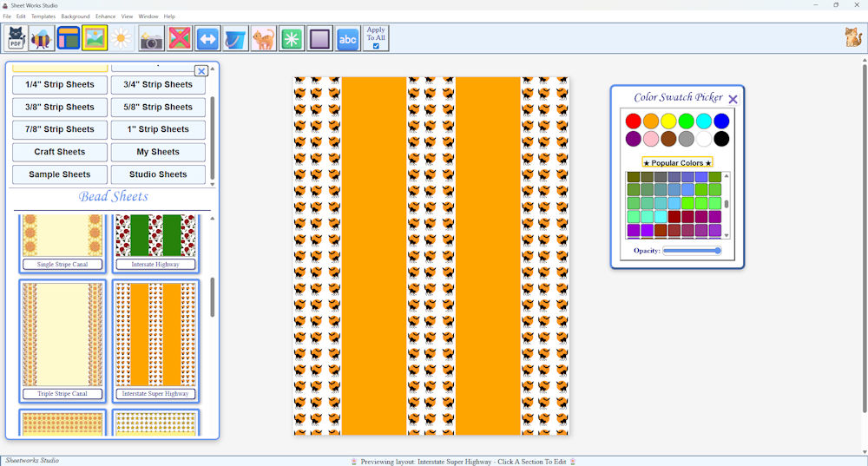Choose Interstate Super Highway thumbnail
The width and height of the screenshot is (868, 466).
click(155, 340)
